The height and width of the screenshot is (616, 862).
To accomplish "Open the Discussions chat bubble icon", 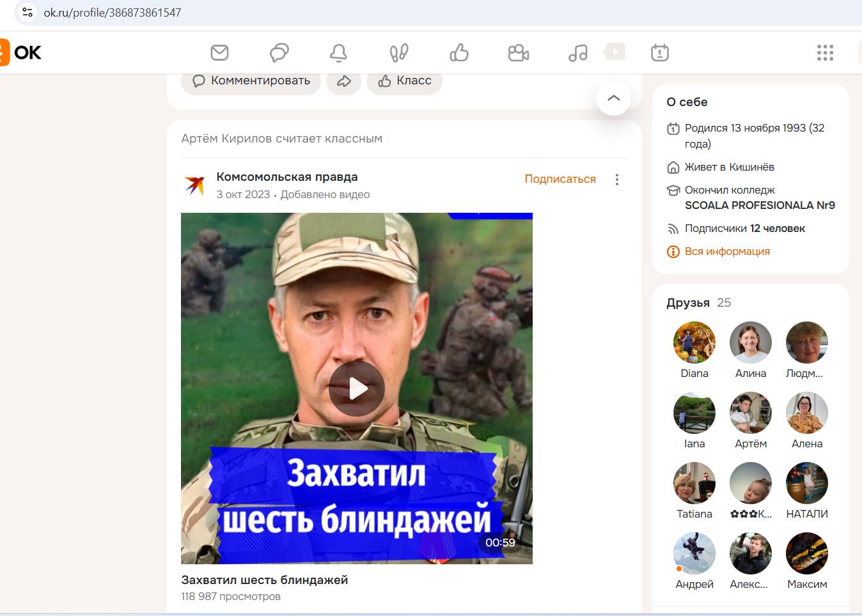I will tap(278, 52).
